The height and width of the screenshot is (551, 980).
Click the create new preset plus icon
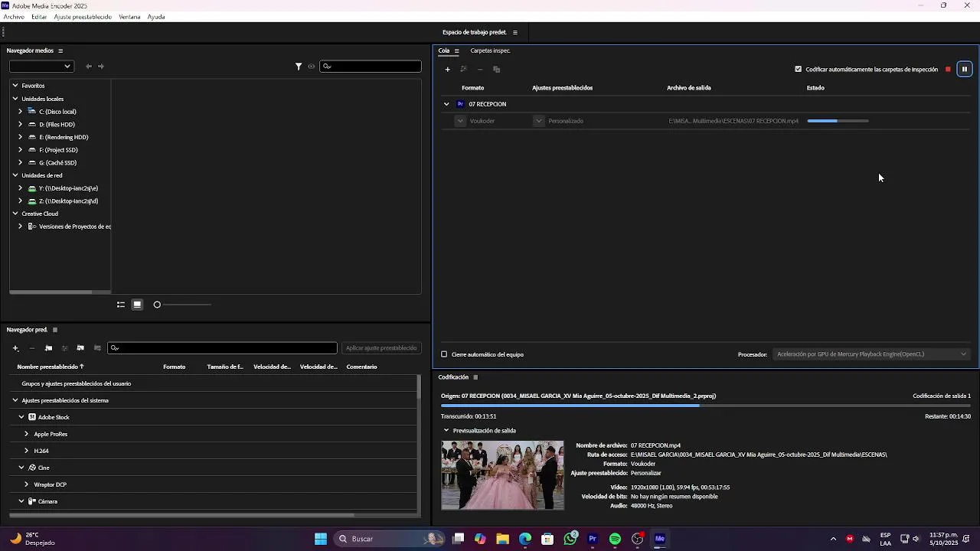[15, 348]
